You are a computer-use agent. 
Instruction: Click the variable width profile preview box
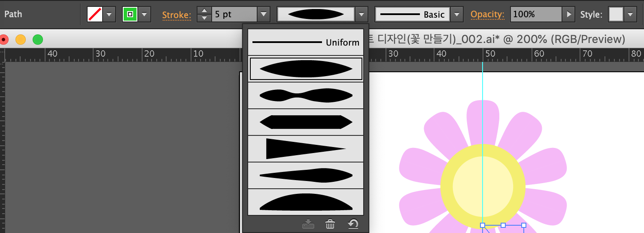(316, 14)
